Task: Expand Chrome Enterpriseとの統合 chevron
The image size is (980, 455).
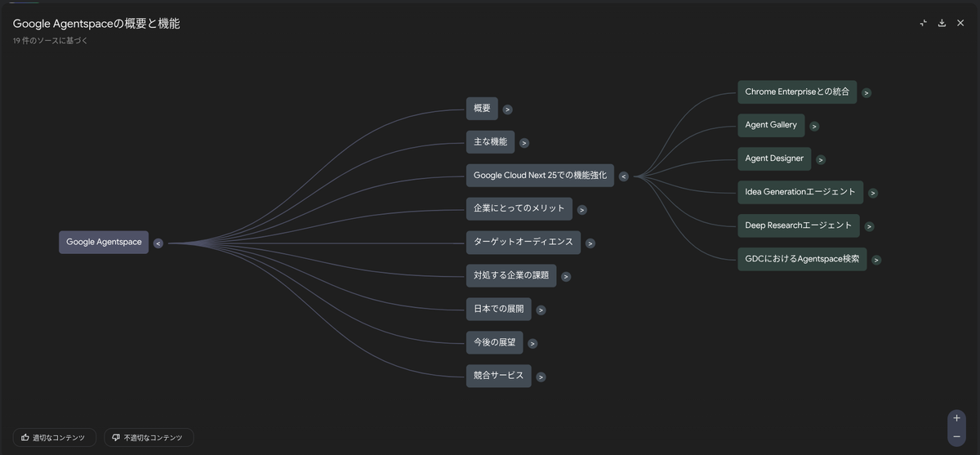Action: coord(866,92)
